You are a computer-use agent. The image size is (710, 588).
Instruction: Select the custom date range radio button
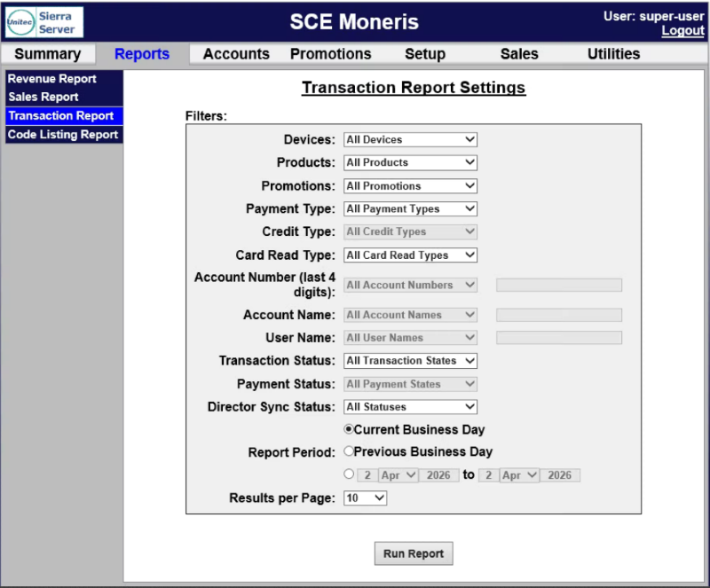[349, 474]
